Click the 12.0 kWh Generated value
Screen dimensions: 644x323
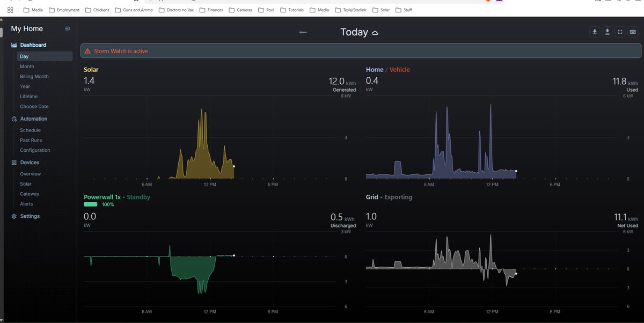pyautogui.click(x=342, y=82)
